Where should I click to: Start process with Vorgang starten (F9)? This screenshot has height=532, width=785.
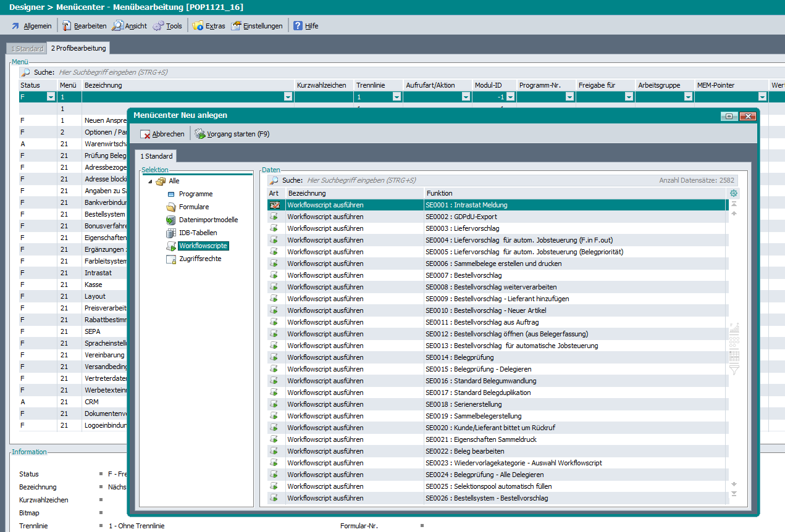232,134
